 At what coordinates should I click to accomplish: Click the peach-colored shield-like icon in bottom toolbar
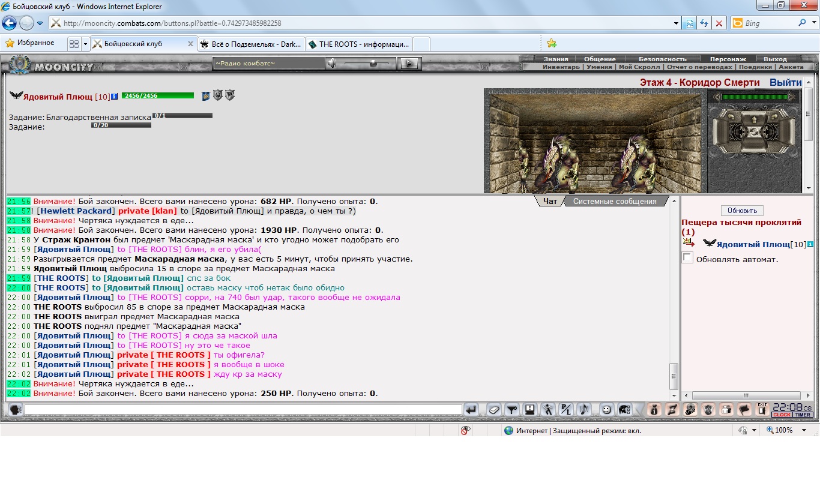point(708,410)
